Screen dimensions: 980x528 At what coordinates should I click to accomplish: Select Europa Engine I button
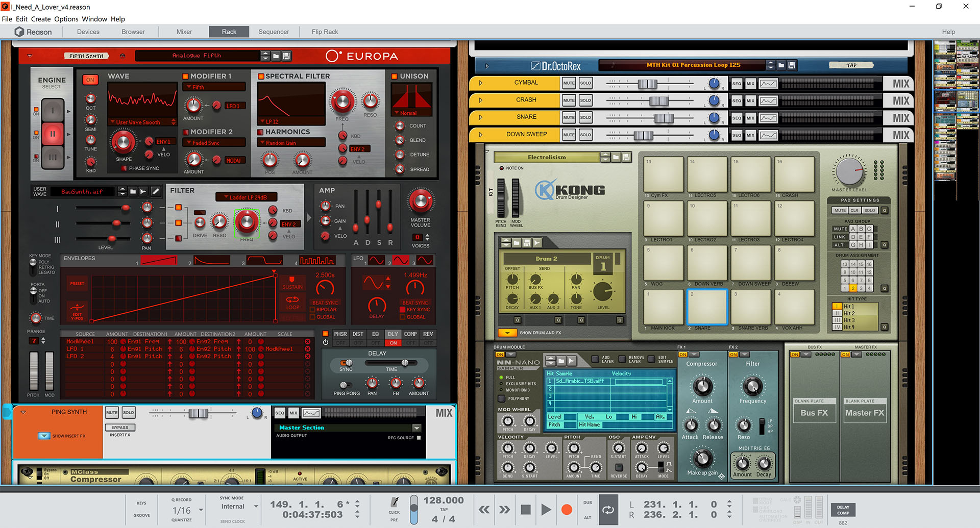tap(53, 110)
